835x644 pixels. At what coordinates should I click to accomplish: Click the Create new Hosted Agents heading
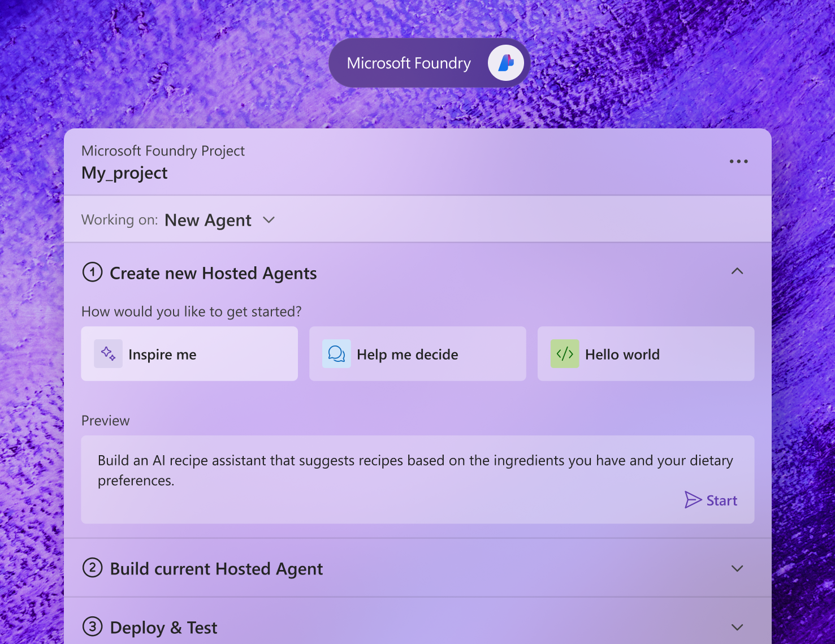[213, 274]
